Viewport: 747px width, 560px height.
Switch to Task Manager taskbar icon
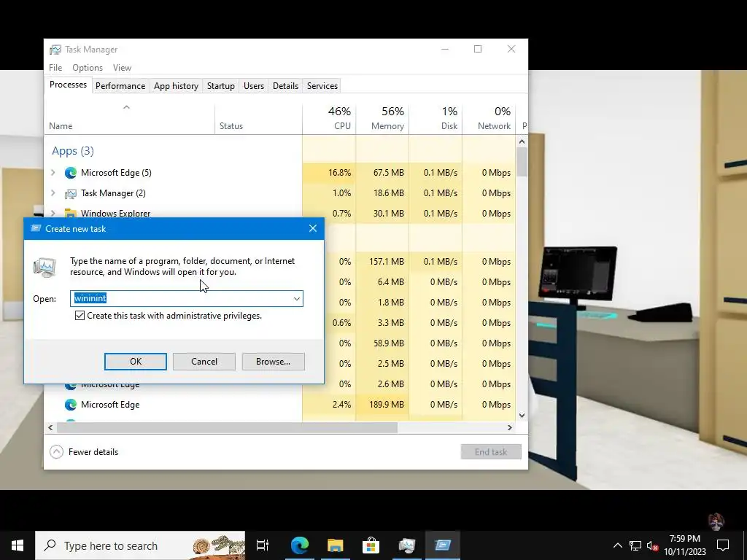tap(407, 545)
